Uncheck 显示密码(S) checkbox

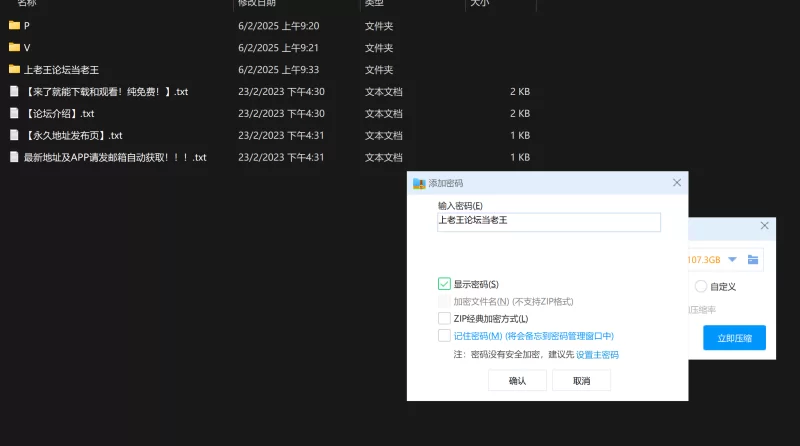[444, 284]
